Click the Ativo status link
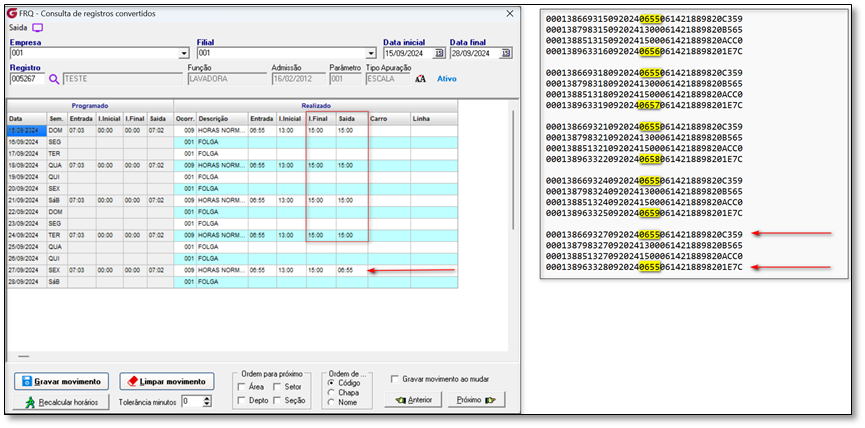The height and width of the screenshot is (428, 865). 447,79
